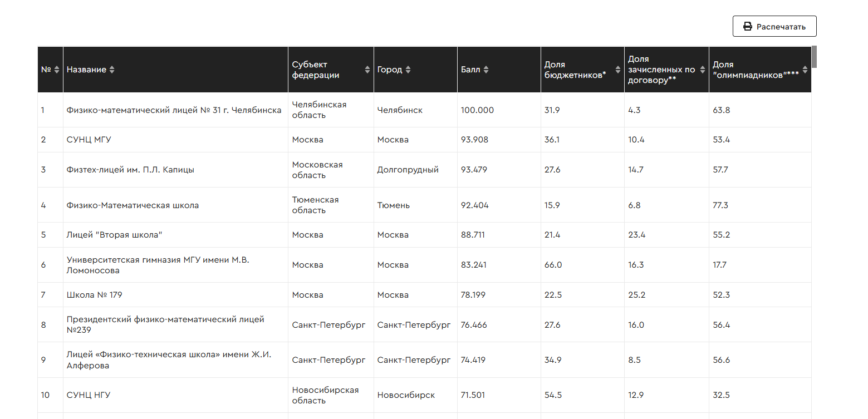
Task: Sort by № column arrows icon
Action: (x=57, y=70)
